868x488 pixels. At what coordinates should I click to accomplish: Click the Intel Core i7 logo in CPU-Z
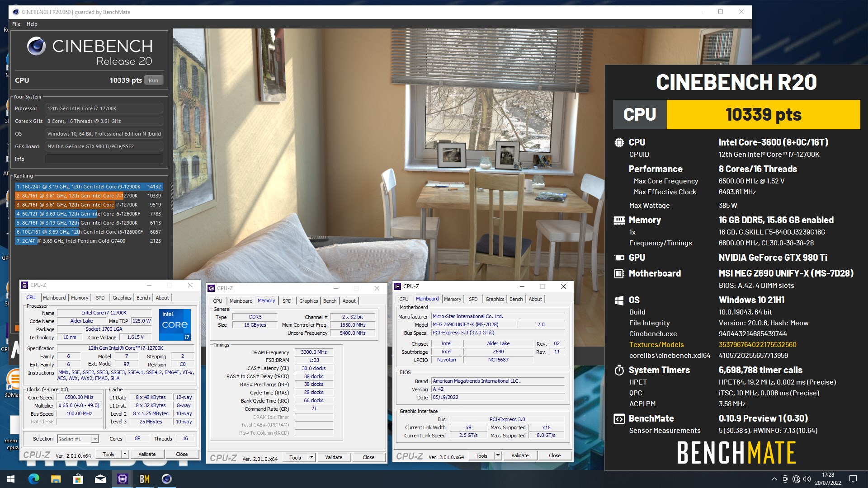(x=175, y=324)
